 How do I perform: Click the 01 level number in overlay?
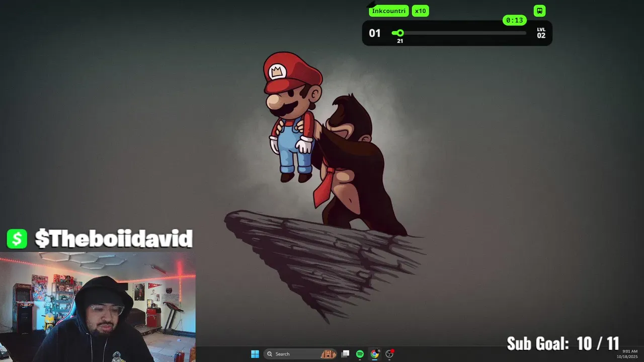tap(375, 33)
